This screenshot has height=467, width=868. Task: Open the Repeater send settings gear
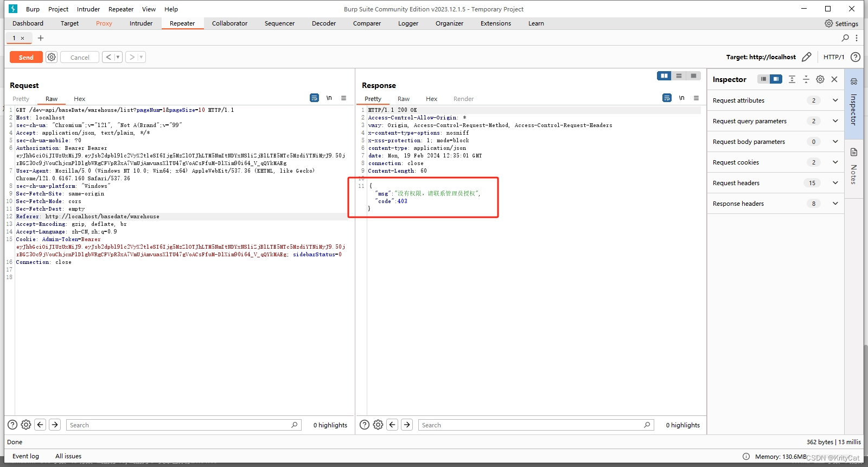point(52,57)
